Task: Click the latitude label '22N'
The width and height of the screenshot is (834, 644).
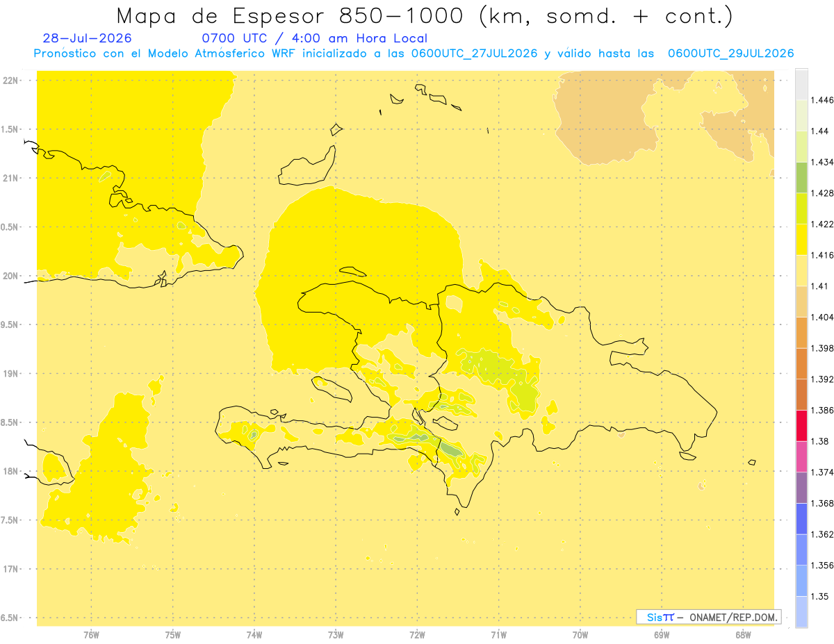Action: pyautogui.click(x=11, y=81)
